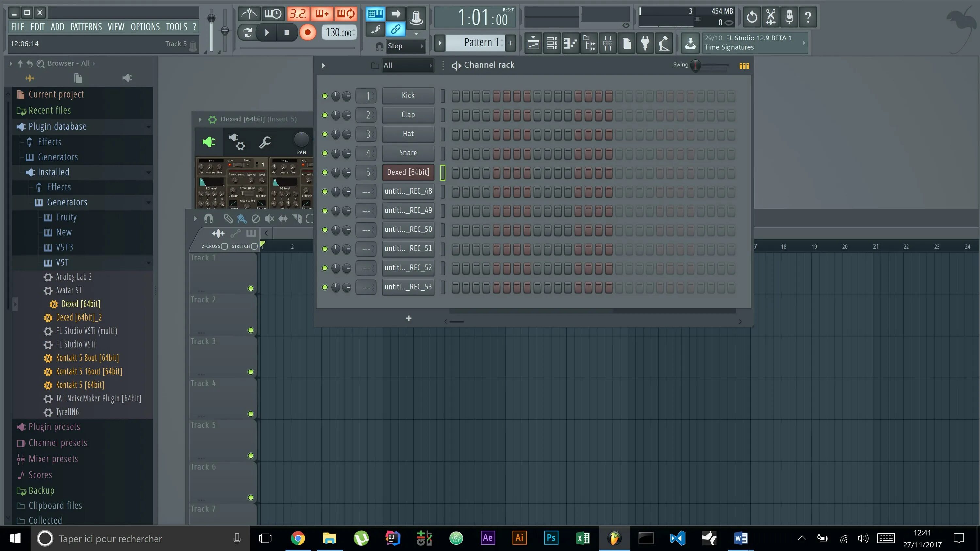
Task: Select the Snare channel button
Action: pos(408,153)
